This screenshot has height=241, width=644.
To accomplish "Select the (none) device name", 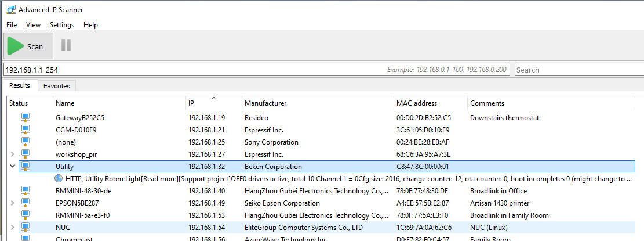I will [66, 142].
